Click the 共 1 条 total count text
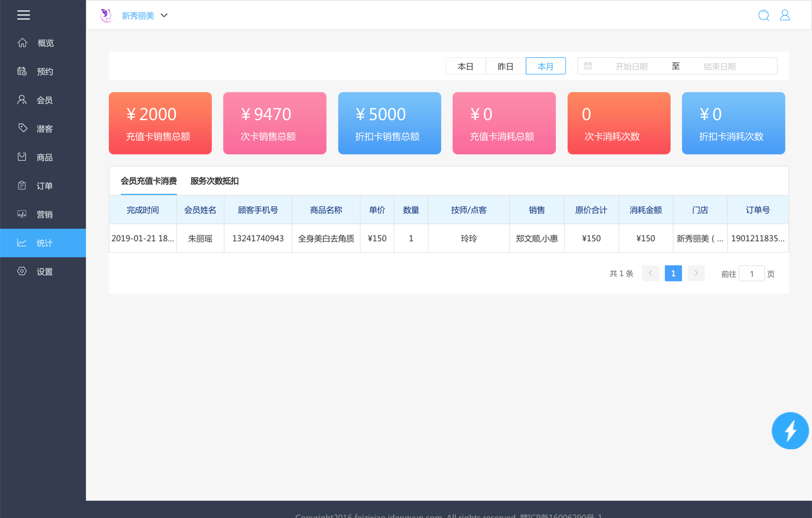This screenshot has width=812, height=518. 621,274
